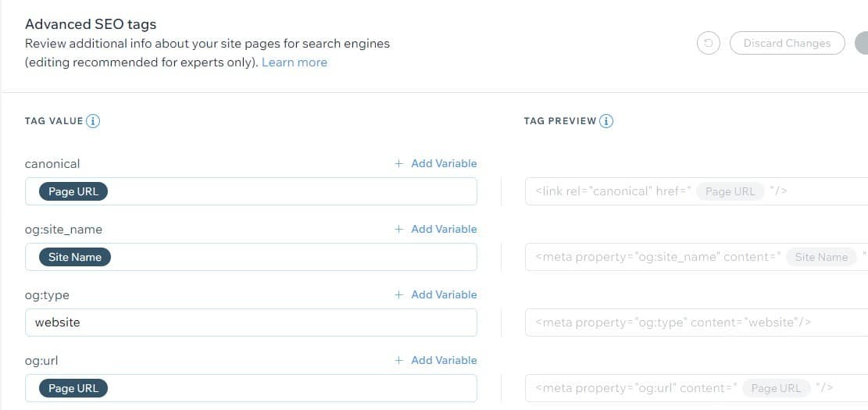
Task: Click the og:type input containing website
Action: [x=251, y=323]
